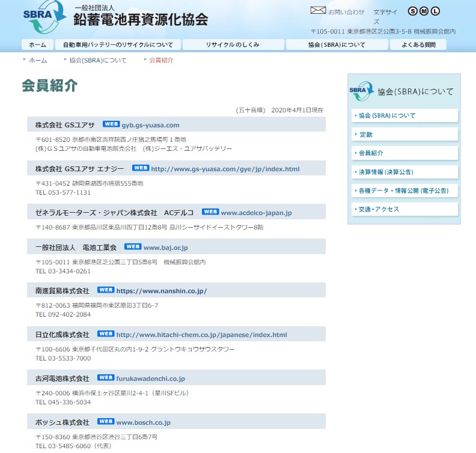This screenshot has width=476, height=453.
Task: Open リサイクルのしくみ navigation tab
Action: (233, 44)
